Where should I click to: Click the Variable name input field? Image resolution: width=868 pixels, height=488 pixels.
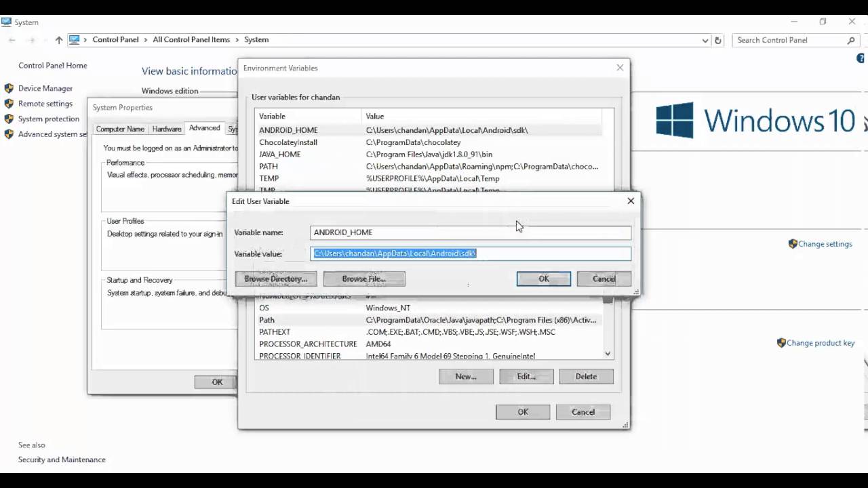coord(471,232)
